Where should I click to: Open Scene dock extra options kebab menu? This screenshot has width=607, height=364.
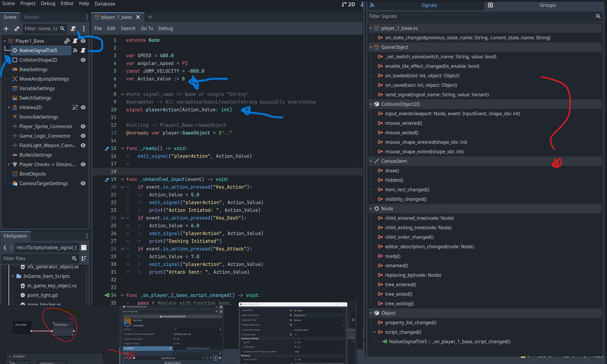(84, 29)
